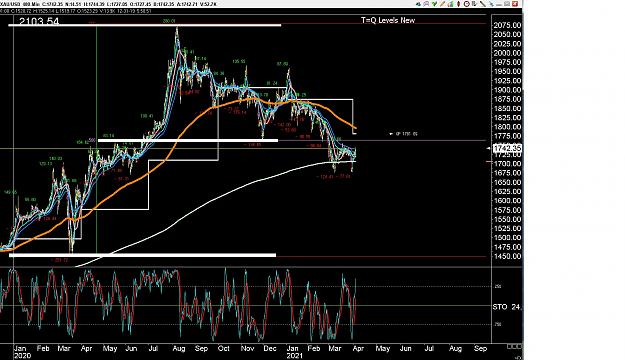Click the thick white line near 1450
The width and height of the screenshot is (625, 360).
click(x=142, y=255)
